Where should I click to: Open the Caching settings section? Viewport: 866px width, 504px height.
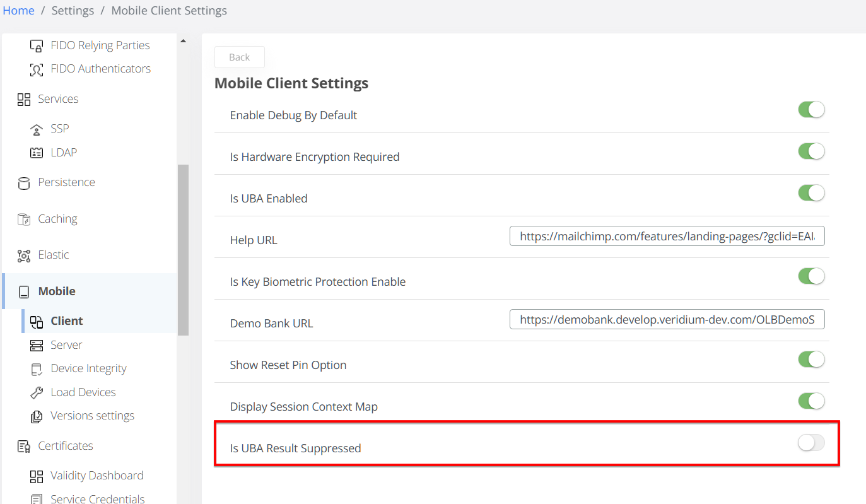click(57, 219)
